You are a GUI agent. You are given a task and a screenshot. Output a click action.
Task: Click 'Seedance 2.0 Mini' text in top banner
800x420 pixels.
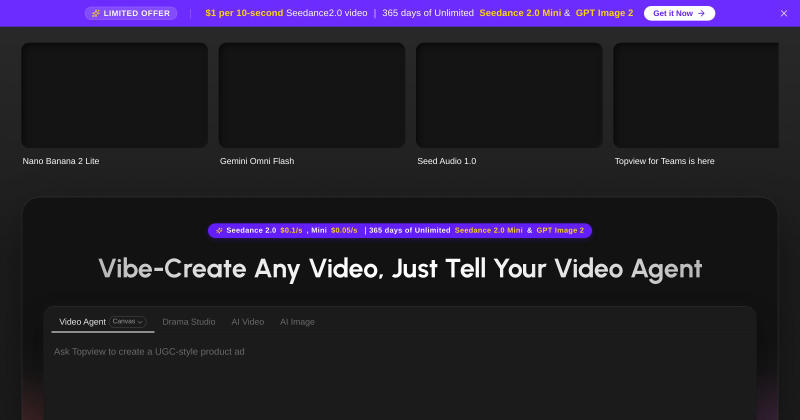(x=520, y=13)
